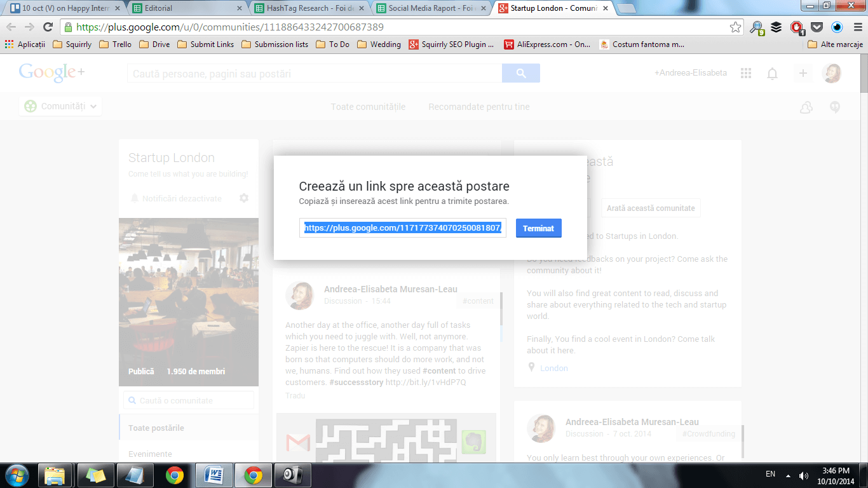Open the Adblock stop-hand extension
The height and width of the screenshot is (488, 868).
797,27
